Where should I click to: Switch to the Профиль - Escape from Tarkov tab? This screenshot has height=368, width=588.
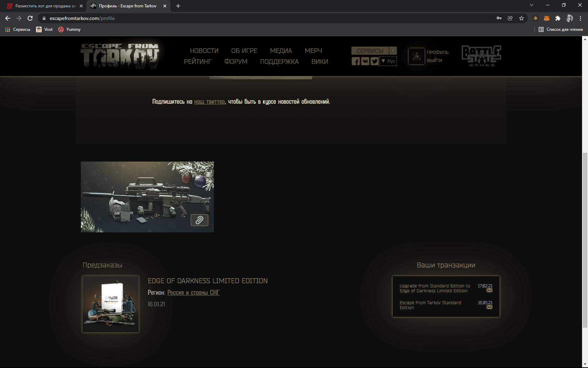pos(128,6)
